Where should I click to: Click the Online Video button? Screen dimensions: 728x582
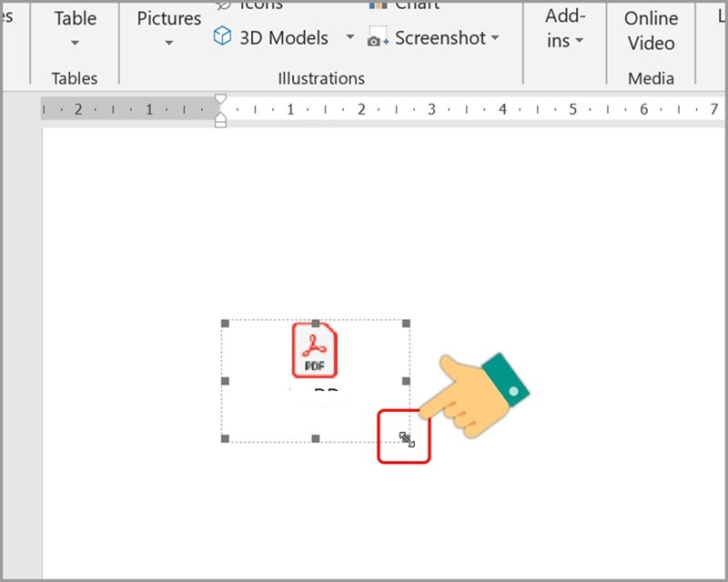pos(651,30)
